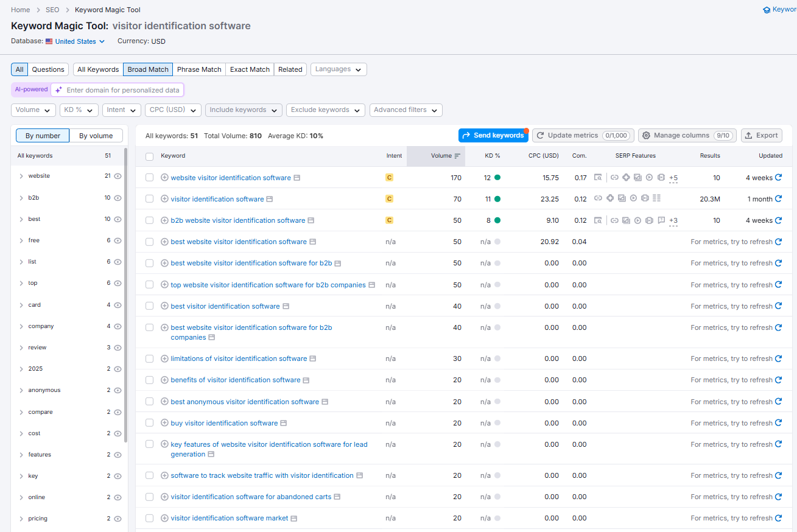Click the Keyword academy icon at top right
Viewport: 797px width, 532px height.
(767, 10)
